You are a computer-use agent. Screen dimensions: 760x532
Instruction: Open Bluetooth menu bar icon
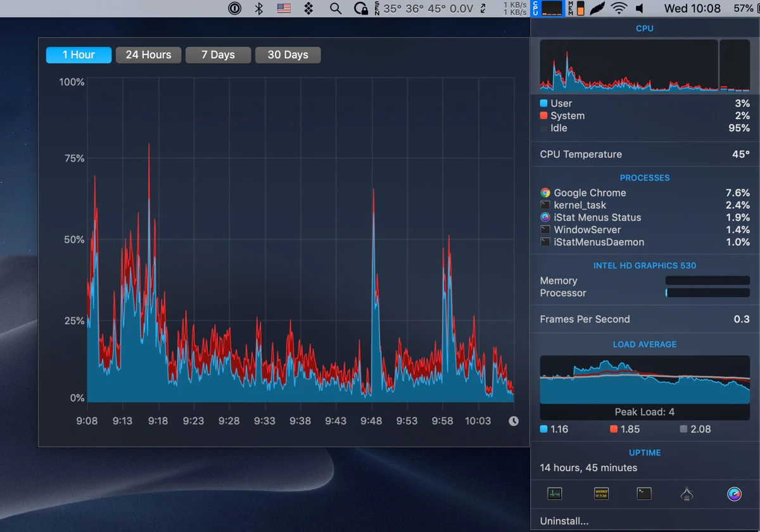[x=258, y=8]
